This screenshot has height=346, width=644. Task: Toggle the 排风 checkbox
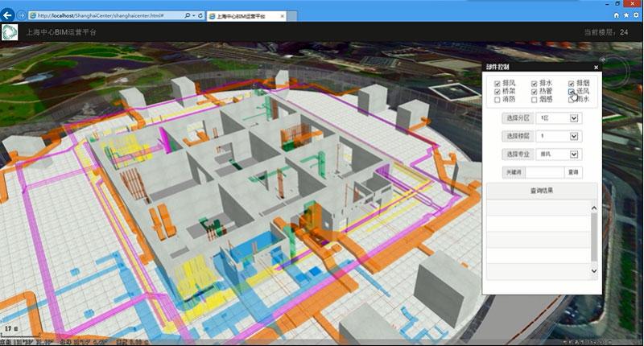(497, 84)
